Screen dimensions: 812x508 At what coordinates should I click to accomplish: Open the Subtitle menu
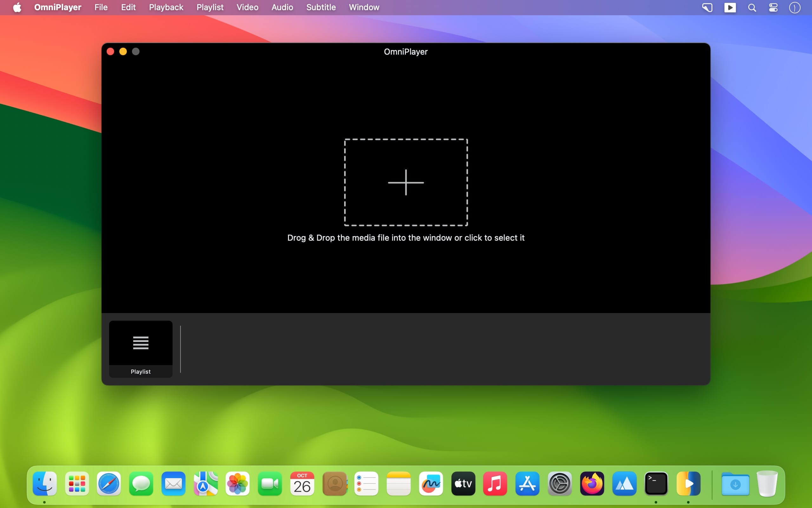click(321, 7)
